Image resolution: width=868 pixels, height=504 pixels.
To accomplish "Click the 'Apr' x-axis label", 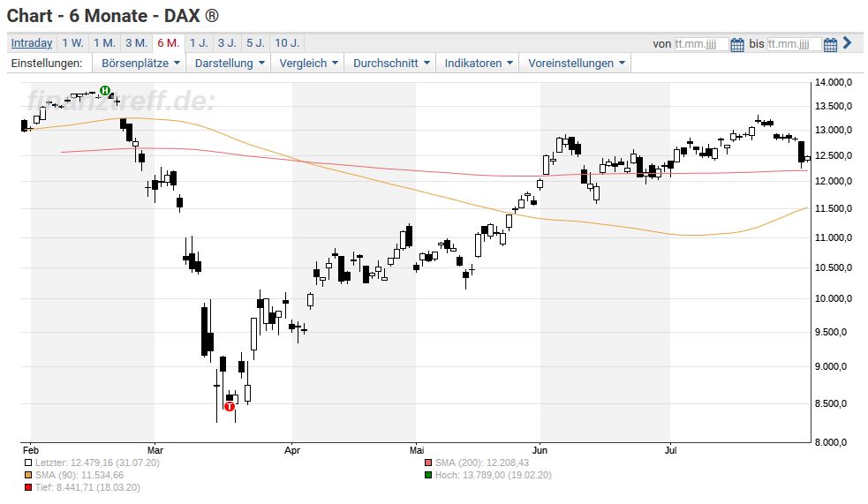I will pyautogui.click(x=291, y=450).
